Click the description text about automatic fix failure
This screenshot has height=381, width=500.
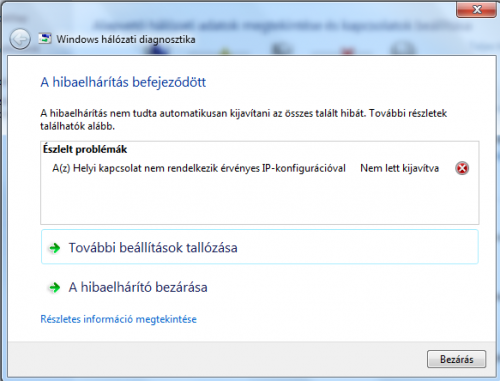[x=243, y=120]
